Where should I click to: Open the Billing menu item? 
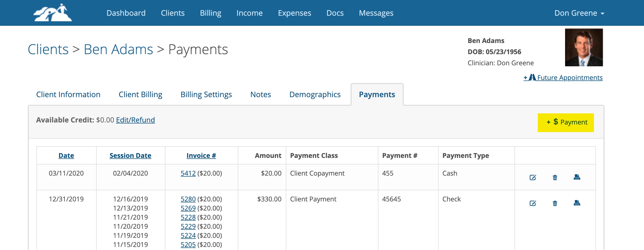click(x=210, y=13)
